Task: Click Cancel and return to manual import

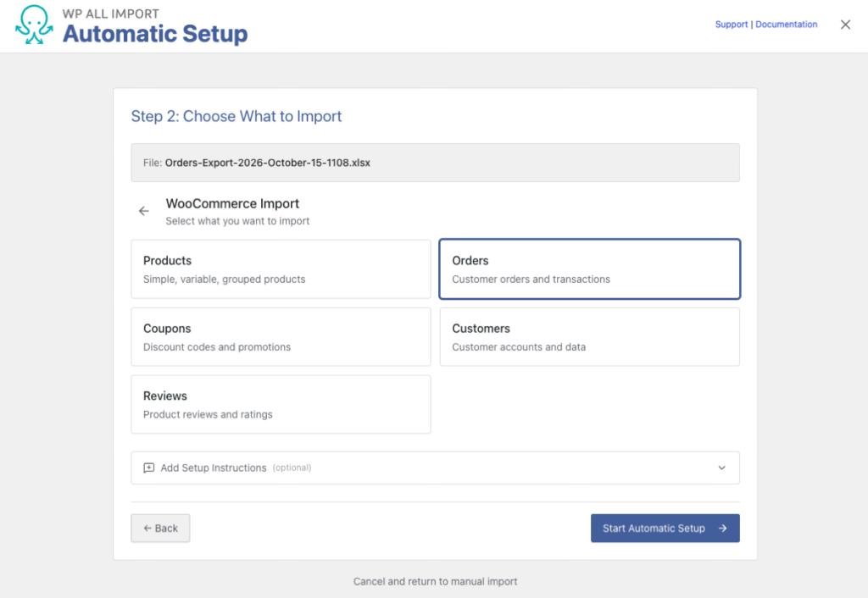Action: pyautogui.click(x=435, y=581)
